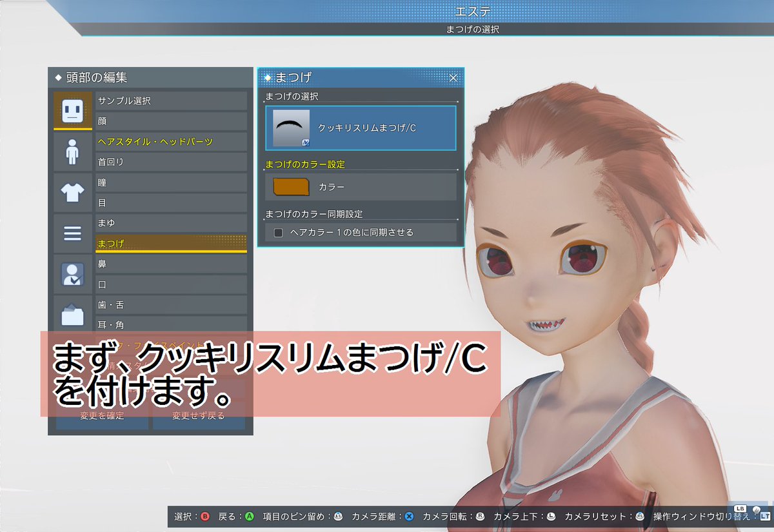Open the folder icon in sidebar

pos(72,315)
